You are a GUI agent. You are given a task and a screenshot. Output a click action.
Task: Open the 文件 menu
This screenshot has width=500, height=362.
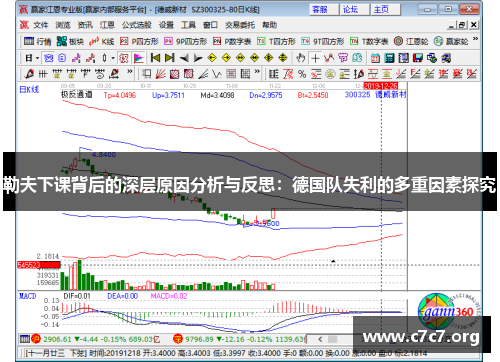point(41,25)
